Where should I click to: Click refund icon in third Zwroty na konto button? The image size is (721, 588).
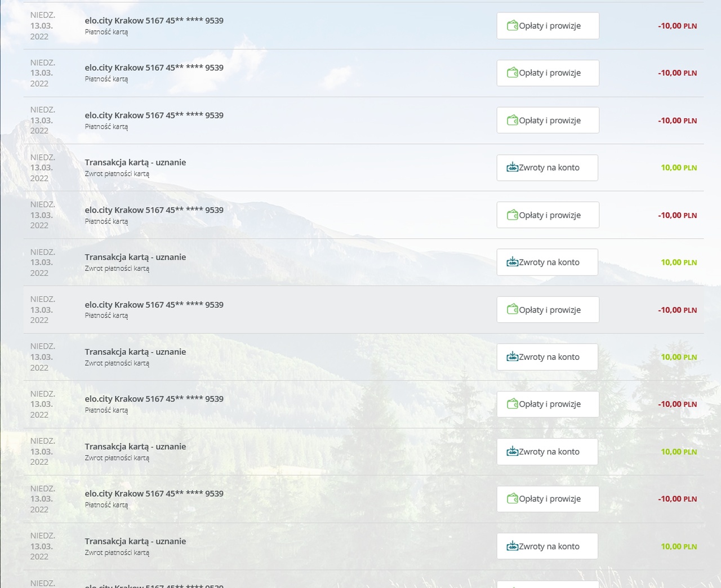[512, 357]
